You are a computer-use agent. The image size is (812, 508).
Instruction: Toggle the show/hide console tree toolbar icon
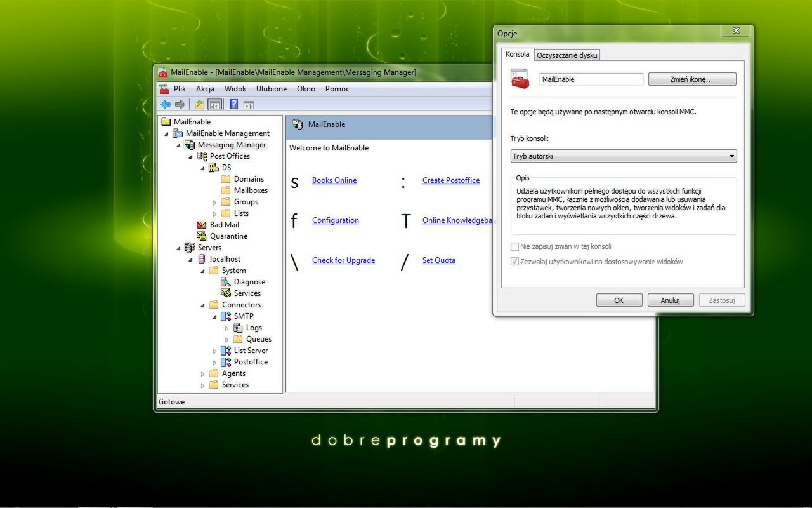[x=214, y=104]
